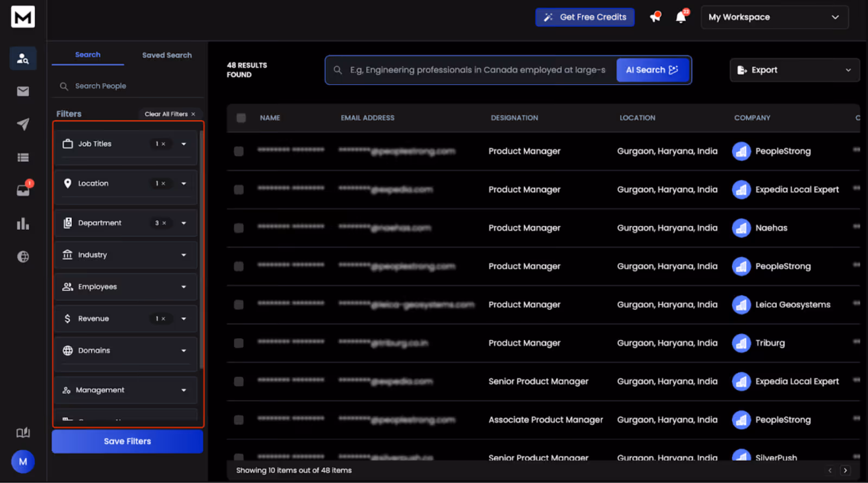Image resolution: width=868 pixels, height=483 pixels.
Task: Focus the AI search query field
Action: [477, 70]
